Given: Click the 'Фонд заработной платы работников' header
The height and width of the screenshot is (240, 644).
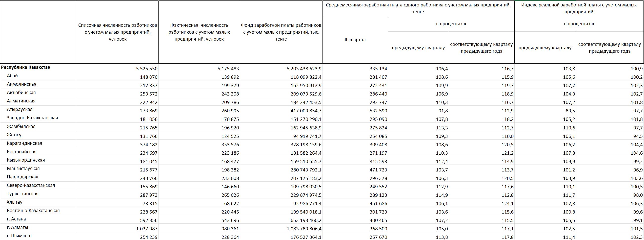Looking at the screenshot, I should (x=281, y=32).
